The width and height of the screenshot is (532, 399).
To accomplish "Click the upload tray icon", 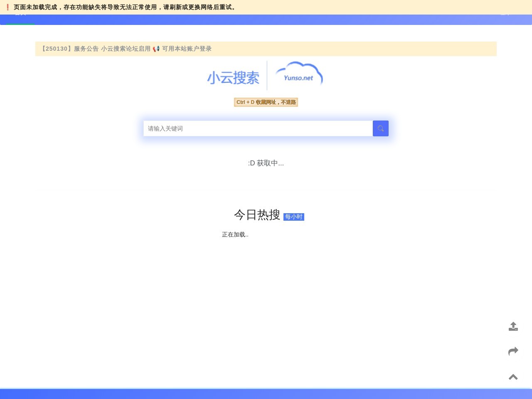I will 513,326.
